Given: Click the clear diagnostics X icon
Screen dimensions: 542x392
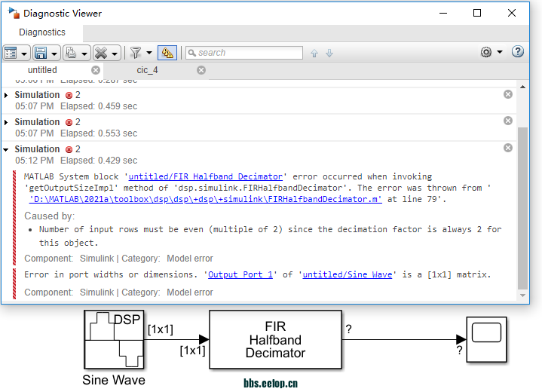Looking at the screenshot, I should 101,53.
